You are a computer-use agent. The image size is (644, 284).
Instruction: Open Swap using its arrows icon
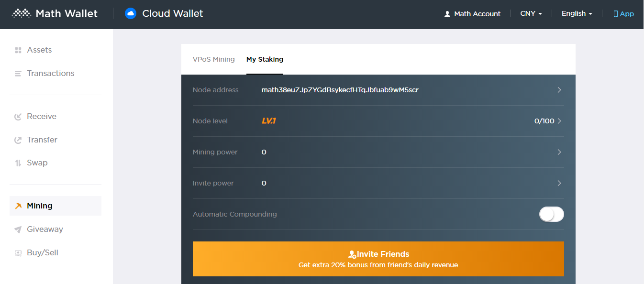pyautogui.click(x=18, y=163)
